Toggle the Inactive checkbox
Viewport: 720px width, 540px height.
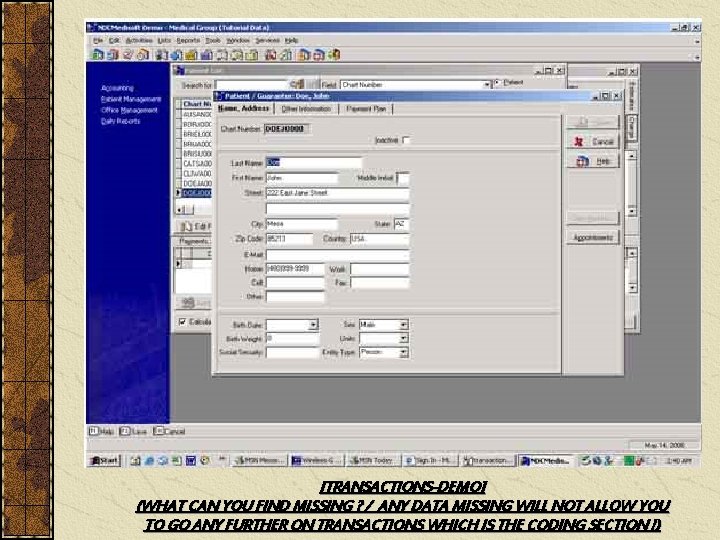[x=406, y=140]
